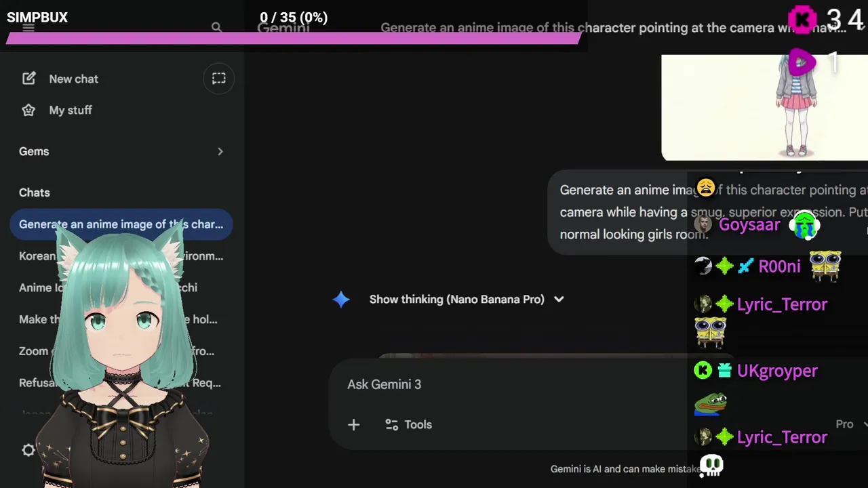Viewport: 868px width, 488px height.
Task: Click the green K badge beside UKgroyper
Action: coord(703,370)
